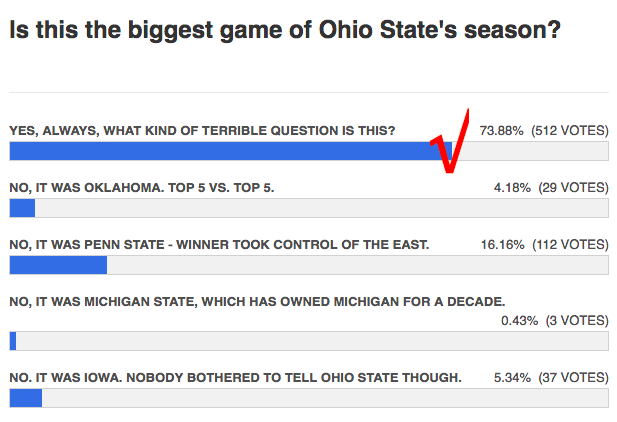The height and width of the screenshot is (422, 617).
Task: Select the 'Yes, always' poll option text
Action: tap(202, 131)
